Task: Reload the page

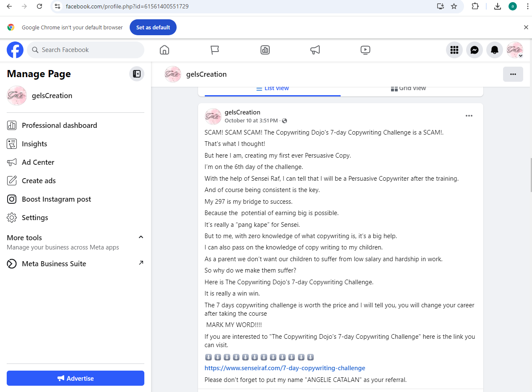Action: point(39,6)
